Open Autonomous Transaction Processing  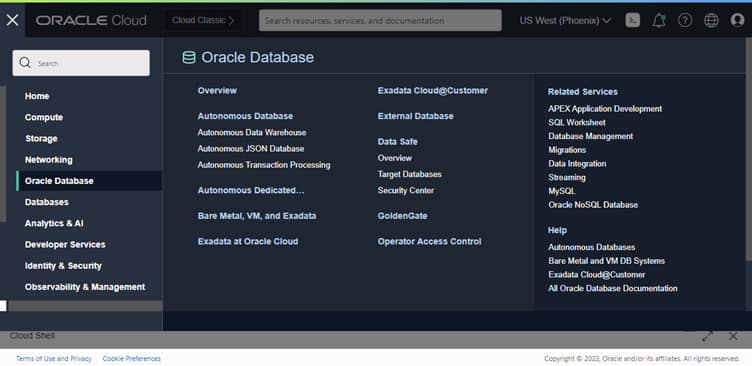click(x=264, y=165)
